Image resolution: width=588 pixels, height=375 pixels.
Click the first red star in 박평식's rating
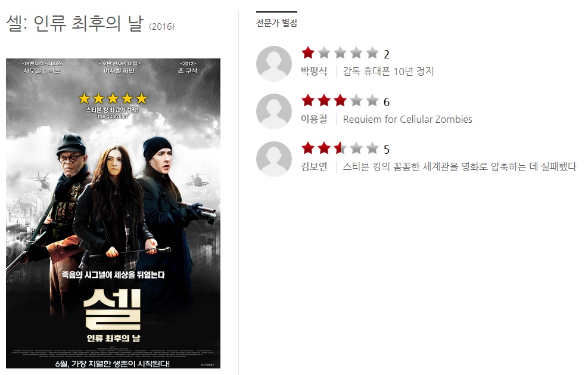click(x=308, y=53)
